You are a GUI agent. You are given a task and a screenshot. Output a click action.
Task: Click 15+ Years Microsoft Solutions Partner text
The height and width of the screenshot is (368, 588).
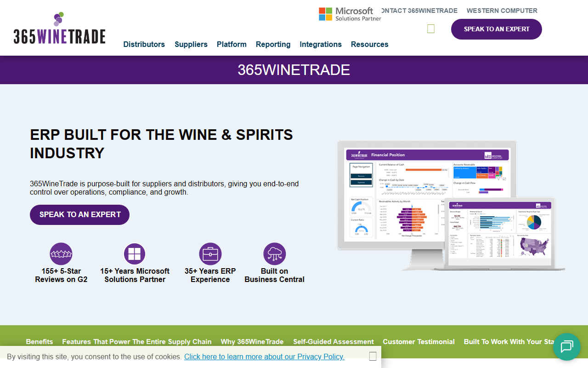pyautogui.click(x=135, y=275)
